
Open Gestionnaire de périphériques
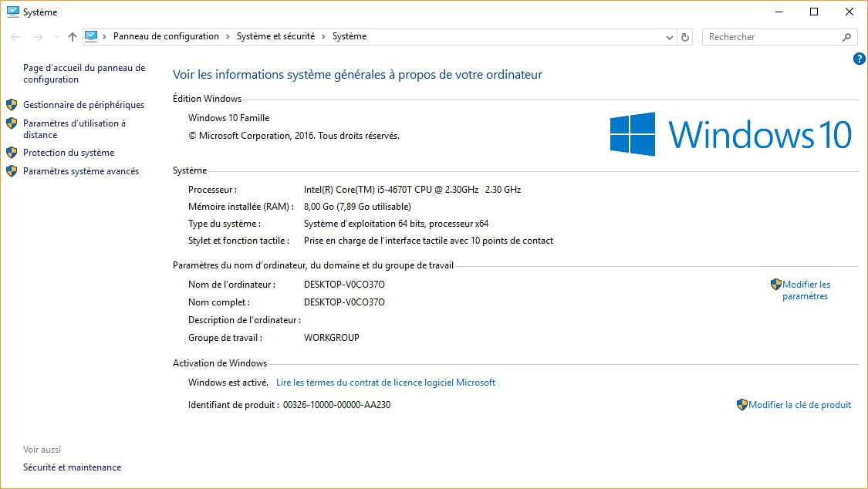point(83,105)
